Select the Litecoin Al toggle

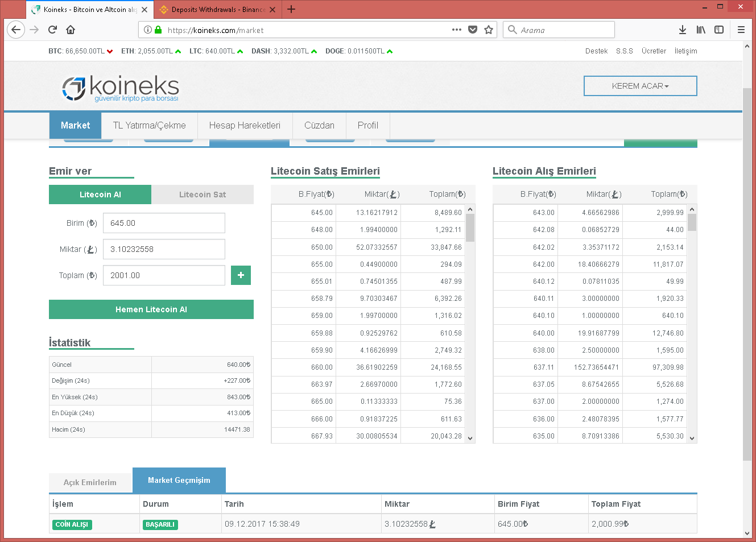pos(100,195)
